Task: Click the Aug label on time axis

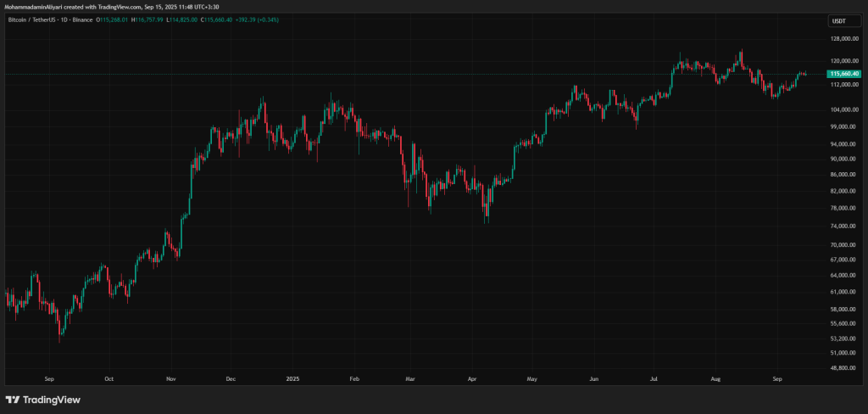Action: 715,379
